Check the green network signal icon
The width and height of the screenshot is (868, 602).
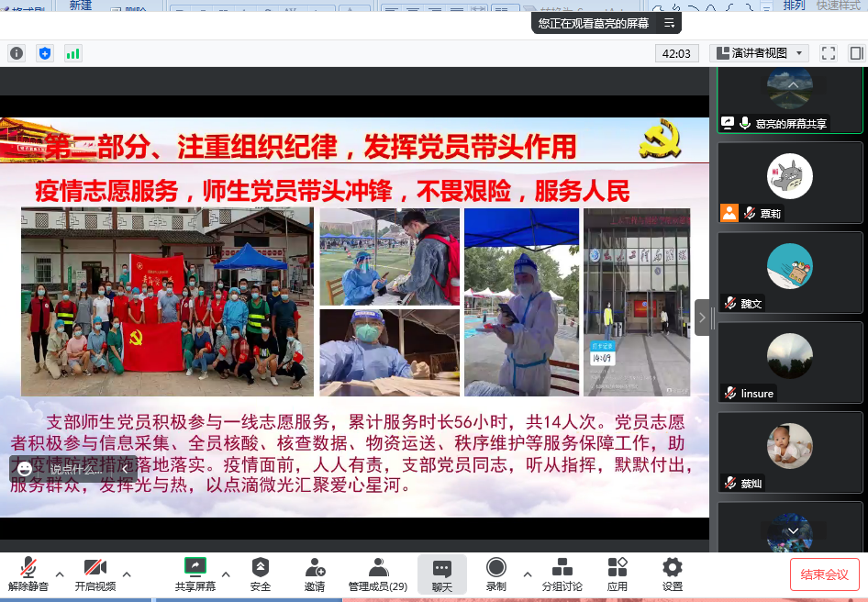72,53
